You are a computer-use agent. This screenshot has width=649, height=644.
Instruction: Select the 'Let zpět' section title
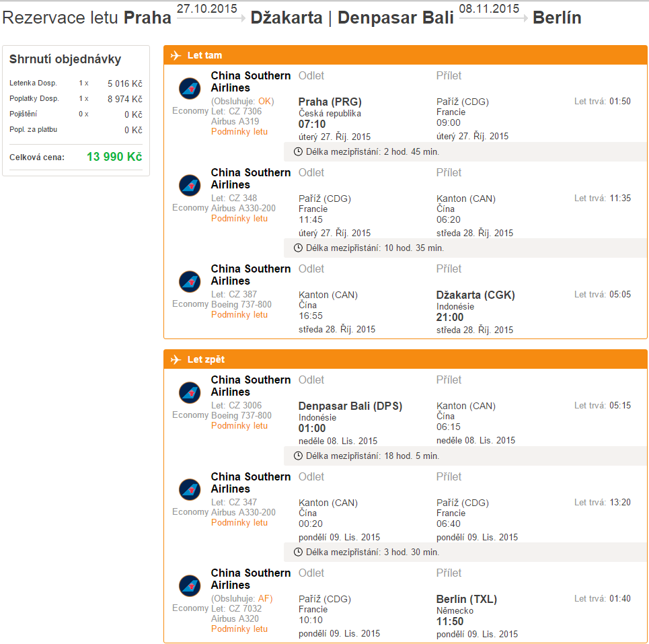coord(206,359)
